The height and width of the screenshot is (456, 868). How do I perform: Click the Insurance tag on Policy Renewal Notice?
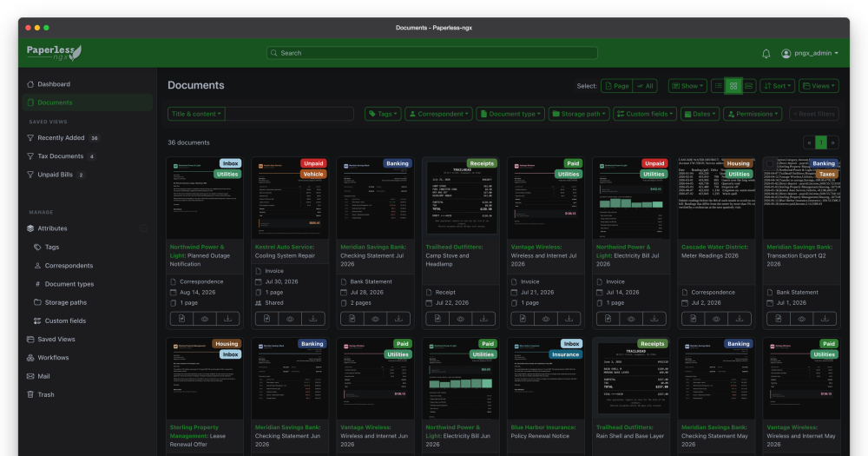[x=565, y=354]
